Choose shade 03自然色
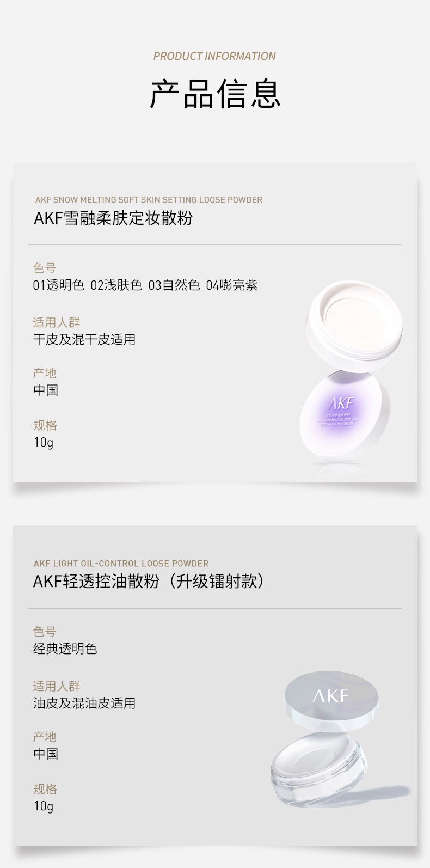This screenshot has width=430, height=868. [x=174, y=285]
